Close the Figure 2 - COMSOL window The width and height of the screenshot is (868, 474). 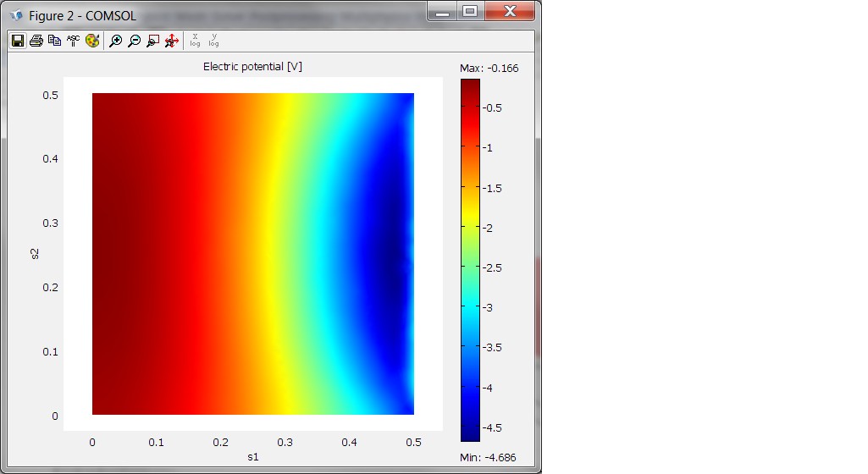point(510,12)
